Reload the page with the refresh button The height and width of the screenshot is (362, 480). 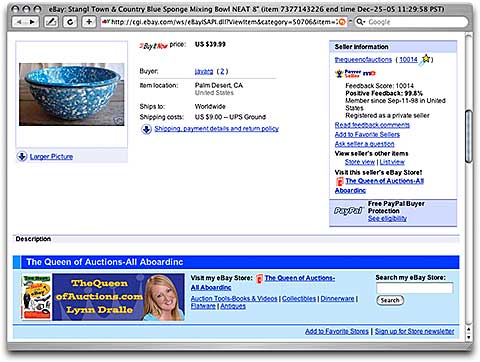click(70, 22)
